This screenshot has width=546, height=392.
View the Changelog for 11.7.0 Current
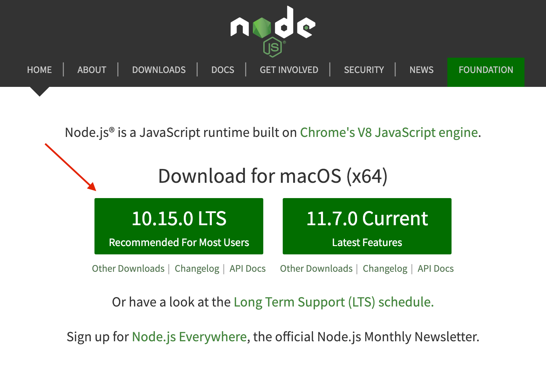(x=385, y=269)
